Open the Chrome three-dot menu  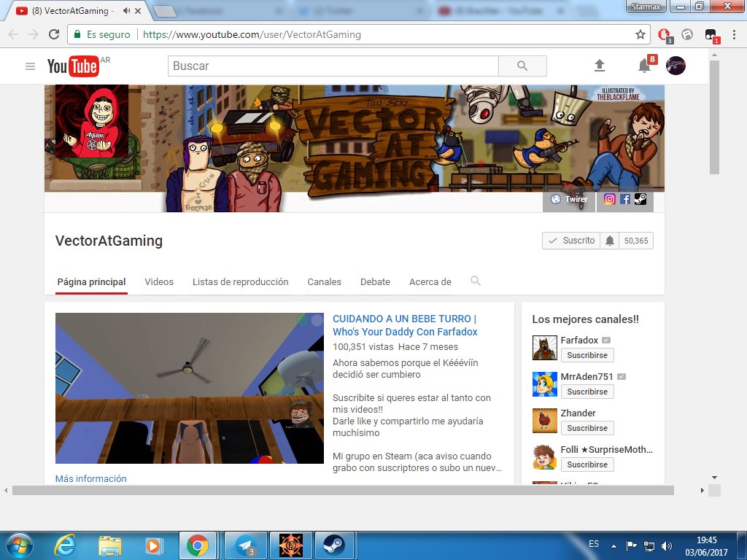click(x=734, y=34)
